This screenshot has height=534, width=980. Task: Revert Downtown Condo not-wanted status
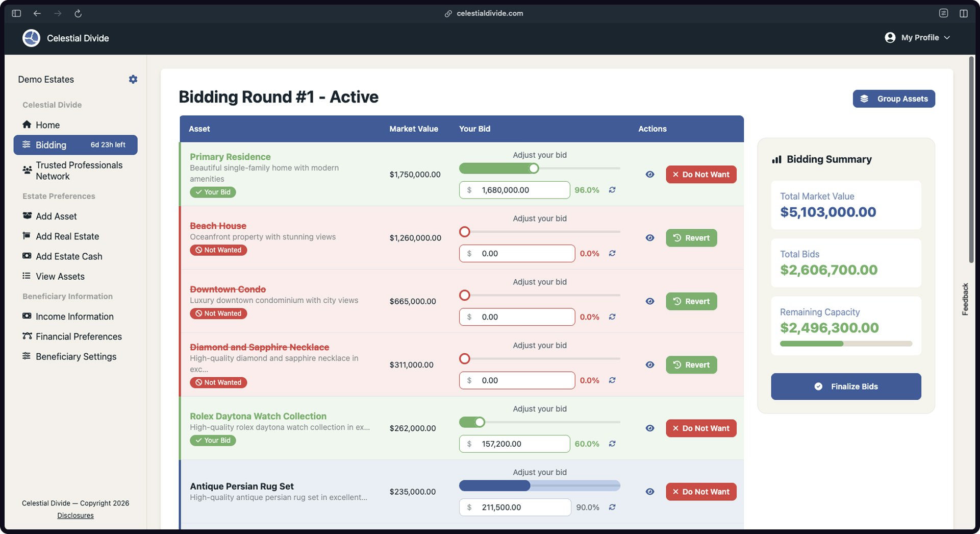[691, 301]
